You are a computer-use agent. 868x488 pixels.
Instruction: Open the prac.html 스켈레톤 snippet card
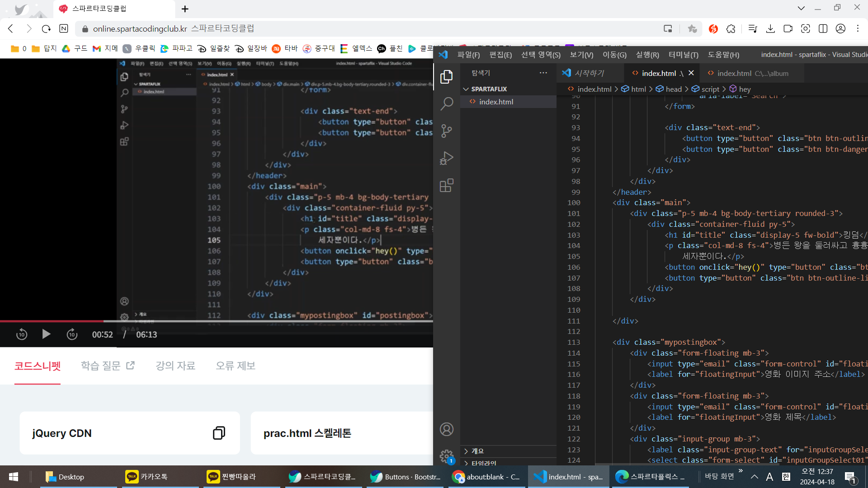[342, 433]
